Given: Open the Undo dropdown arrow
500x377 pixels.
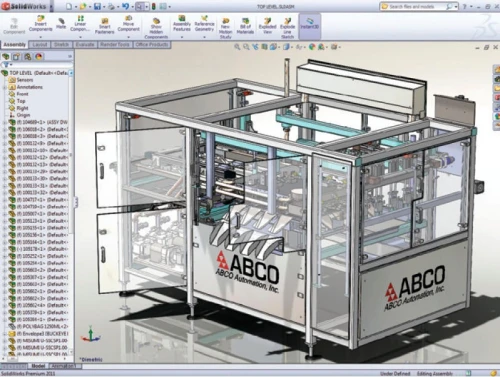Looking at the screenshot, I should point(132,7).
